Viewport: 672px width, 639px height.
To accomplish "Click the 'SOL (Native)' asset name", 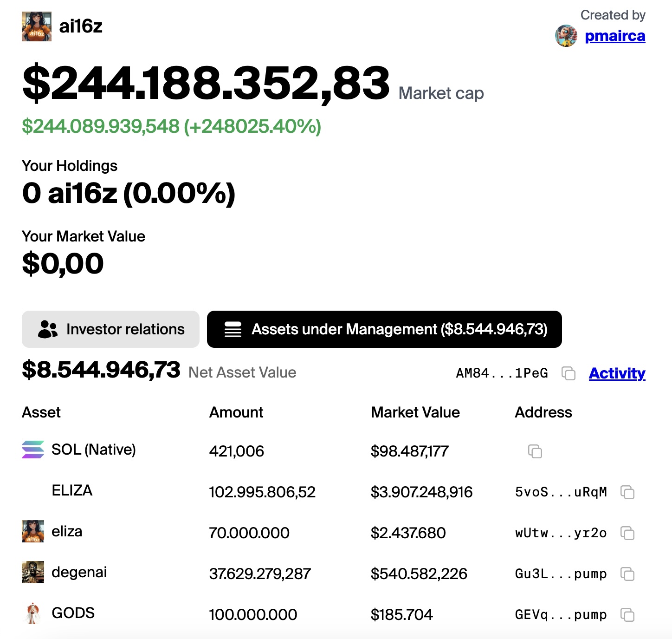I will coord(94,450).
